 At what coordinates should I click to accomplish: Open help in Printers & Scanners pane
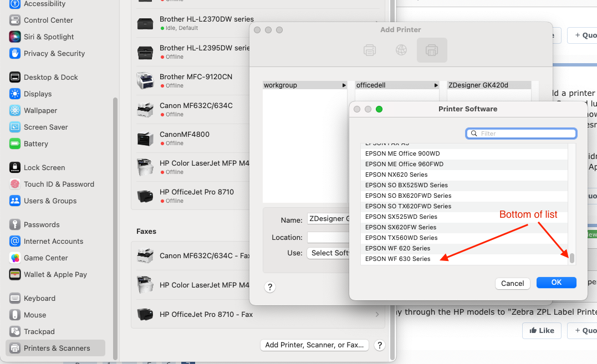click(x=379, y=345)
